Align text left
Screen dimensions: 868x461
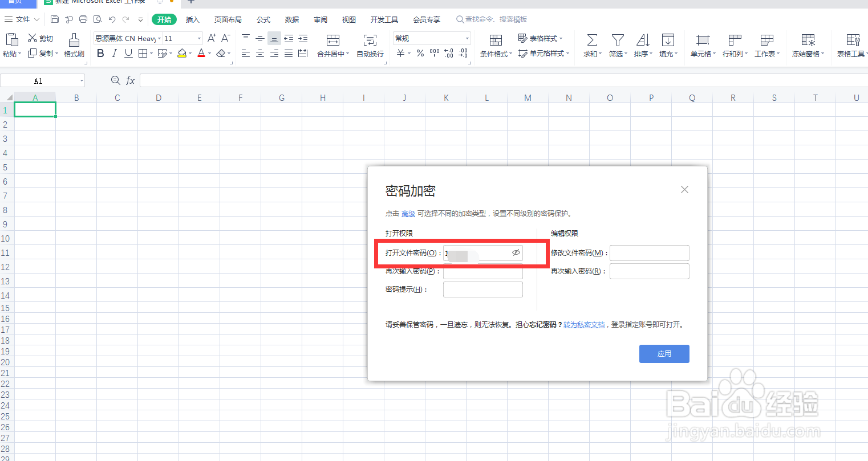click(246, 53)
